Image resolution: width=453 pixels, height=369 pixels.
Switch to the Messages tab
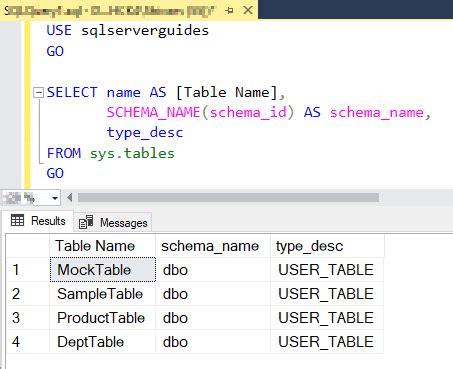pos(113,222)
